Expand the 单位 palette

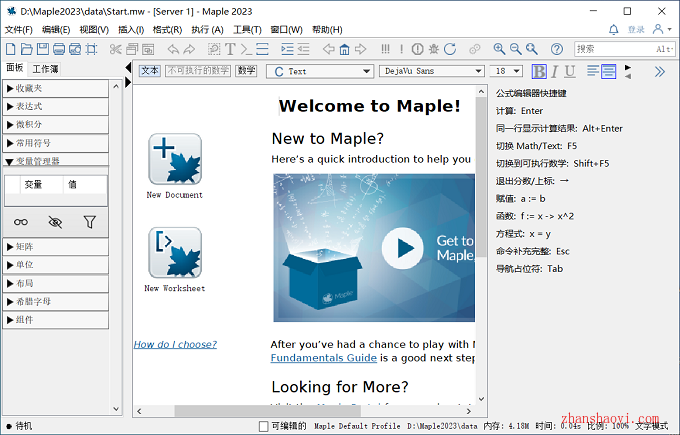[56, 265]
